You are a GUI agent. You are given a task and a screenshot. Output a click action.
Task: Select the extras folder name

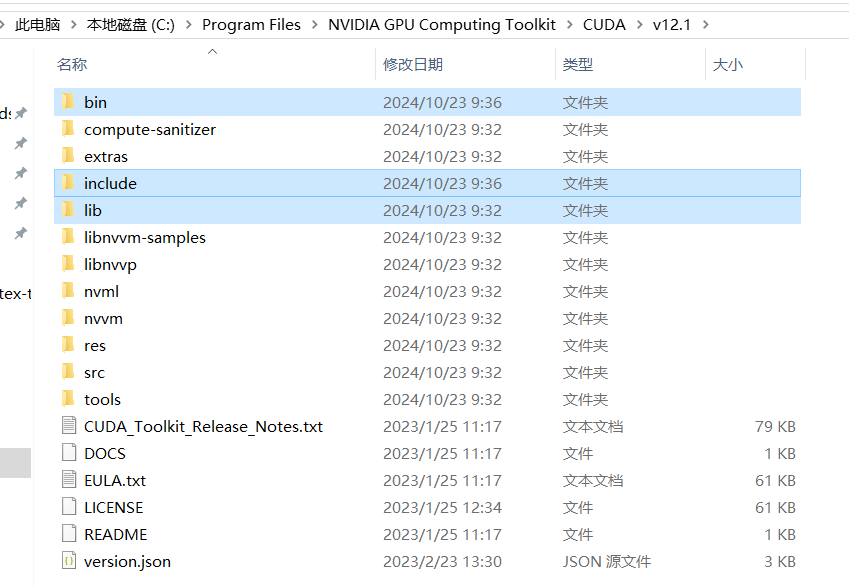tap(106, 156)
